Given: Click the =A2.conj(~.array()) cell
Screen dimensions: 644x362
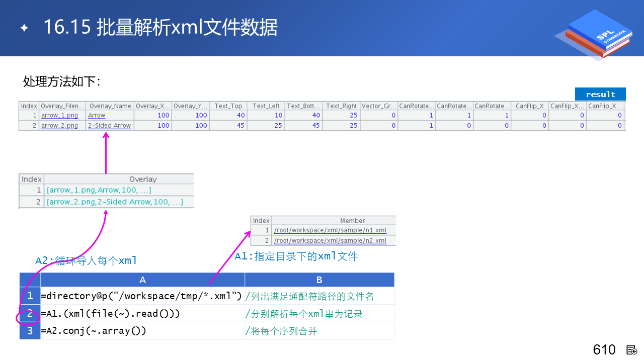Looking at the screenshot, I should tap(143, 331).
